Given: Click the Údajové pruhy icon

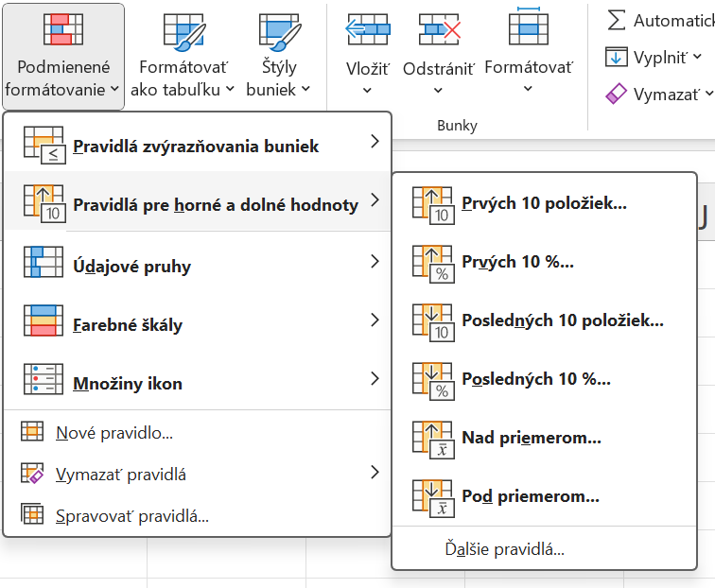Looking at the screenshot, I should tap(44, 262).
